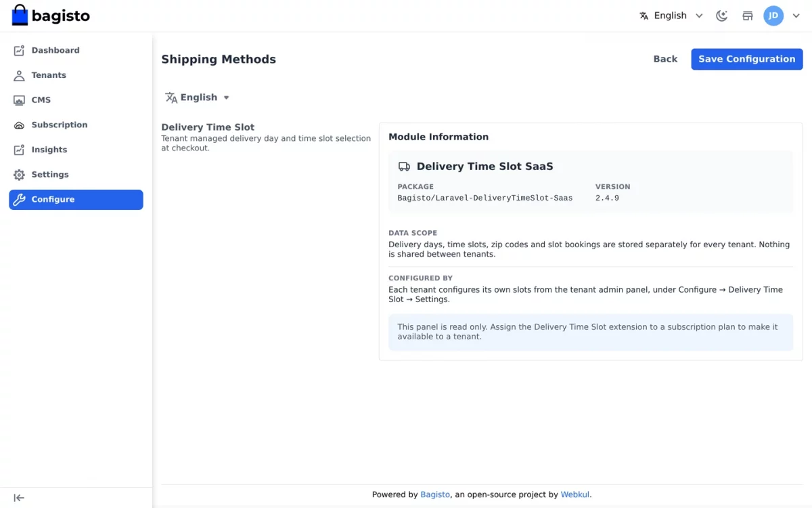The height and width of the screenshot is (508, 812).
Task: Expand header language chevron
Action: point(699,16)
